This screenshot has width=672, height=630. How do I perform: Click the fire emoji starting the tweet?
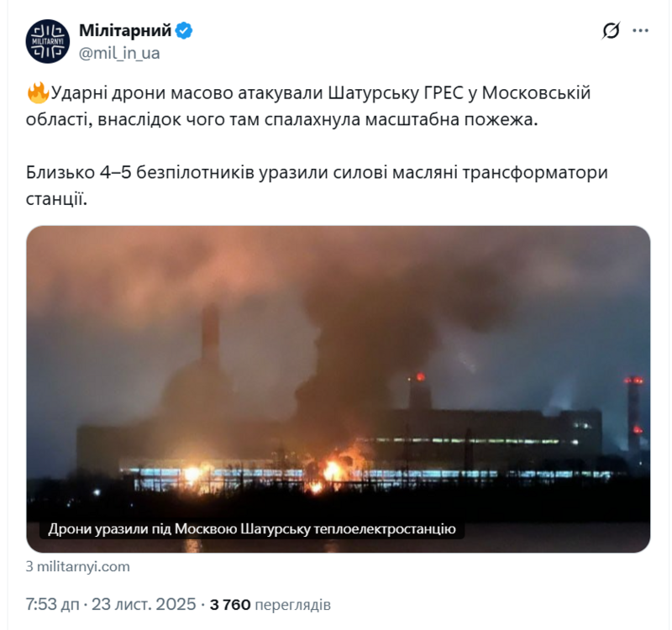coord(38,93)
